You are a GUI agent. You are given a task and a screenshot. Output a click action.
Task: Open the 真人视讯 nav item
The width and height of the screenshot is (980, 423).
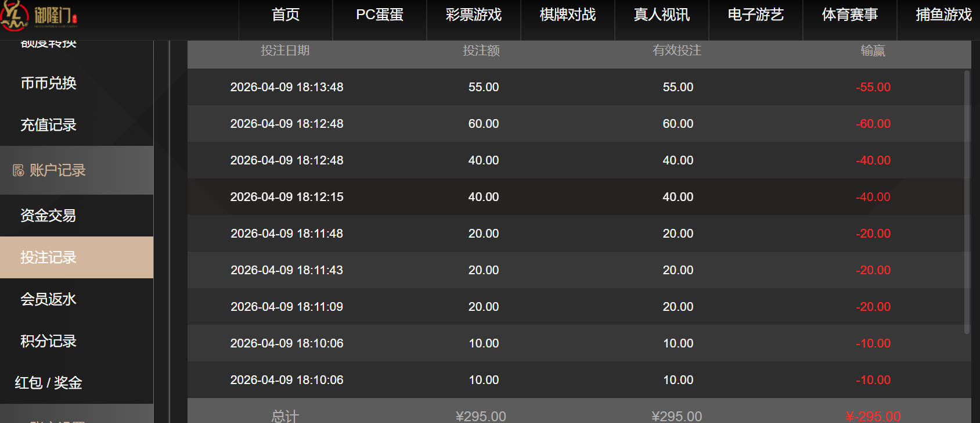662,15
